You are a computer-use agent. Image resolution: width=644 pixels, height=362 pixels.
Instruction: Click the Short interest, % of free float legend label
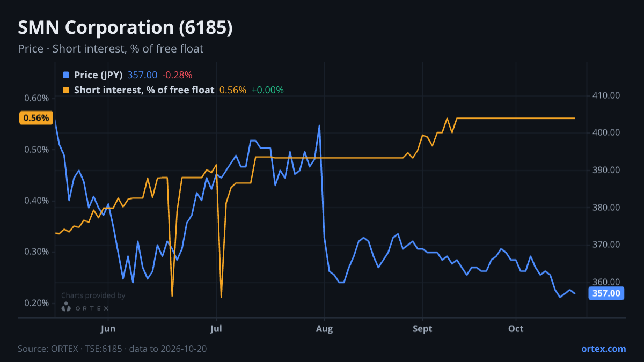(x=144, y=90)
